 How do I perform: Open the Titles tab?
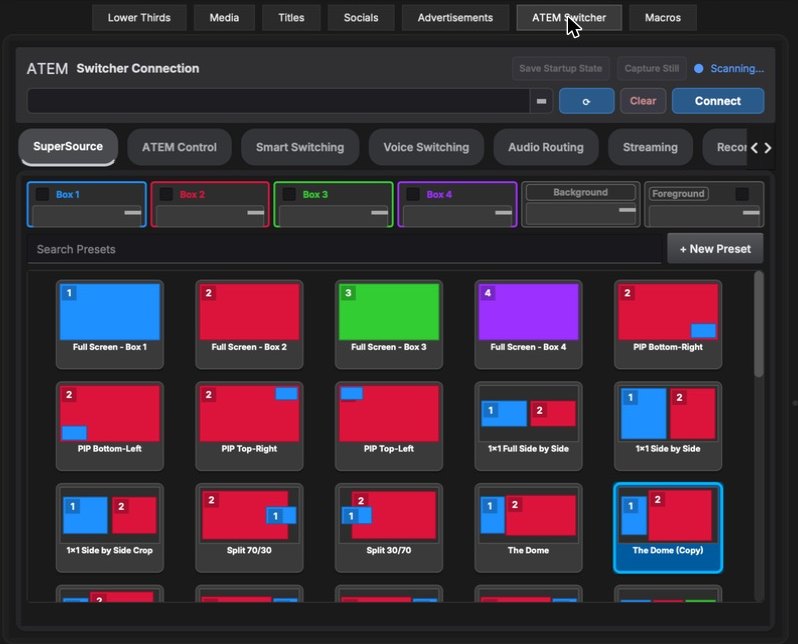(291, 18)
